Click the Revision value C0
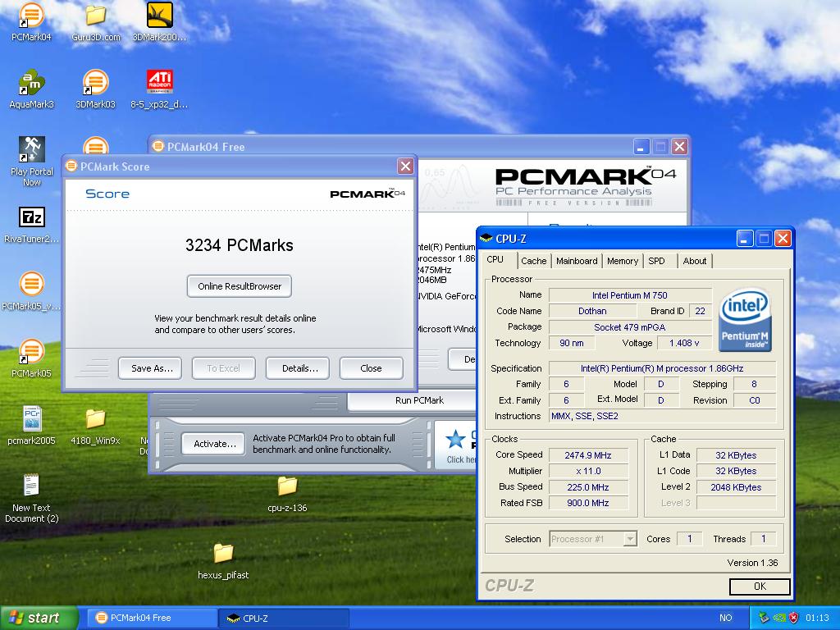 click(x=755, y=400)
